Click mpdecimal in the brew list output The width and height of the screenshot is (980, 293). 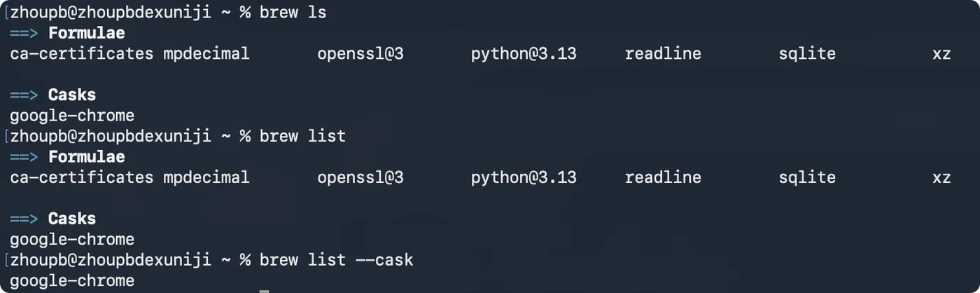point(206,177)
